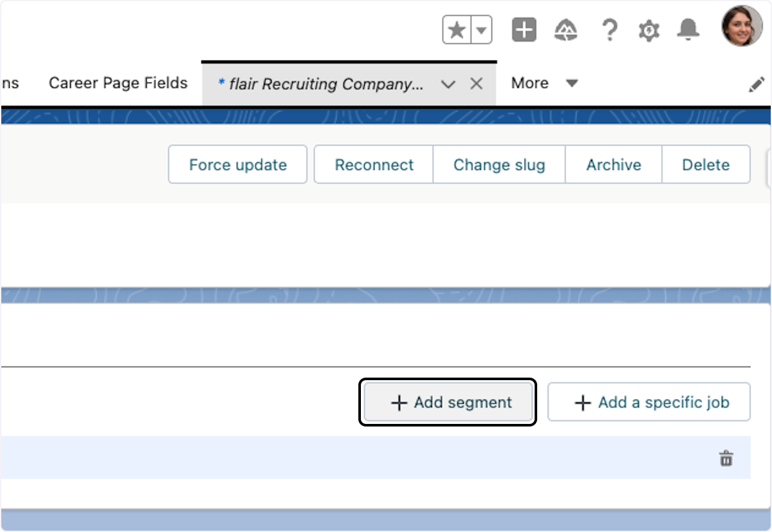The image size is (772, 532).
Task: Open the Change slug action
Action: [499, 165]
